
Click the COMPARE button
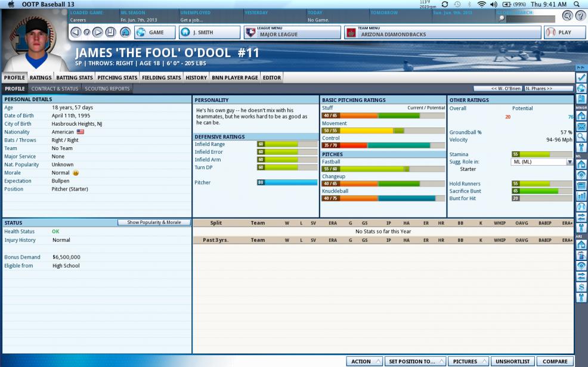(555, 361)
